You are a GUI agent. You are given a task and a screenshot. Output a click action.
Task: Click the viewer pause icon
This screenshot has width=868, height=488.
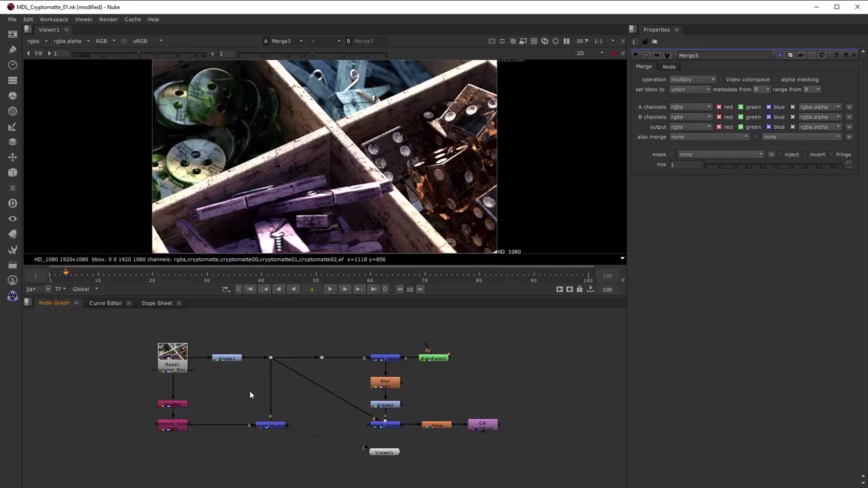pos(566,41)
